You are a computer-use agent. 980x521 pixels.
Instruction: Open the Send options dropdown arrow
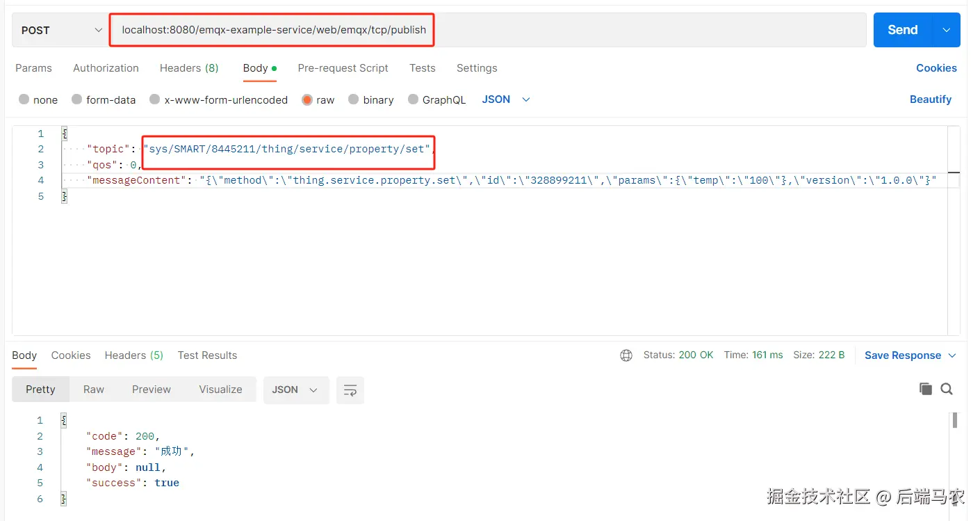coord(946,30)
